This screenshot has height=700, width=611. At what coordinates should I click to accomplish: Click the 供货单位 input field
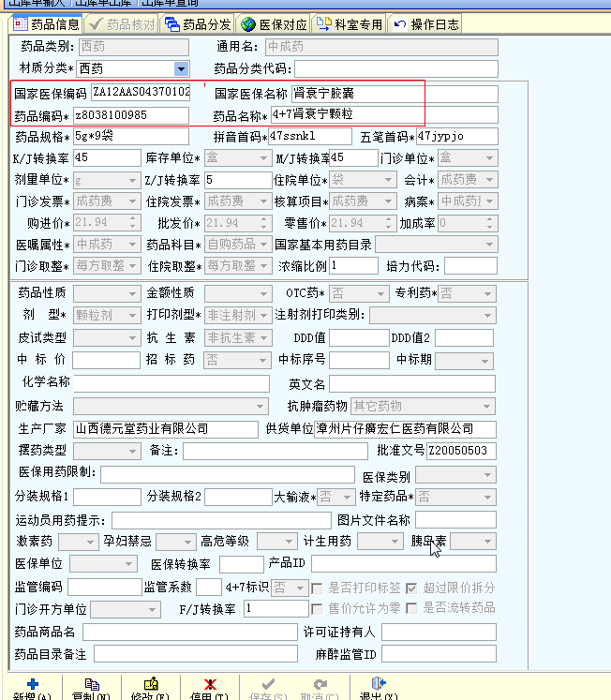point(405,429)
